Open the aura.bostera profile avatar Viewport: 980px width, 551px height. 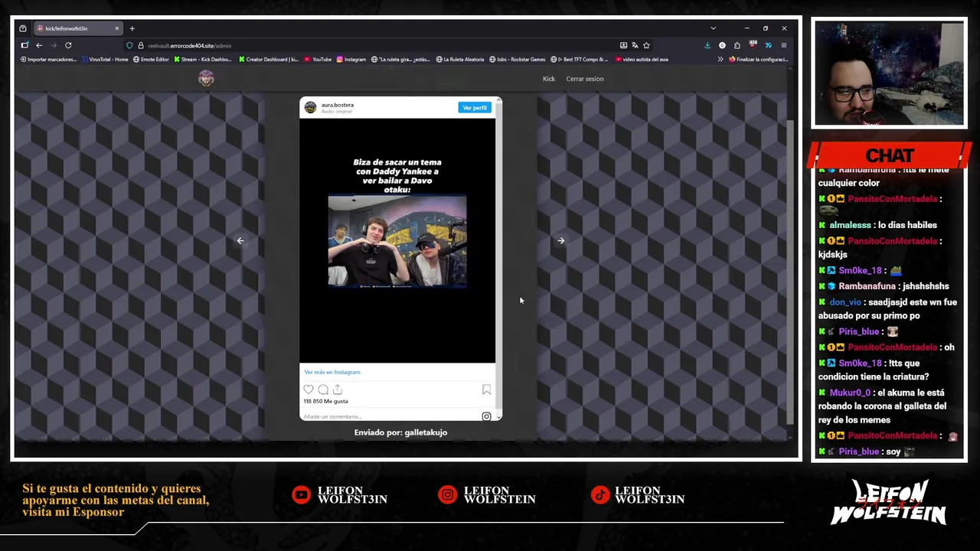click(x=310, y=107)
